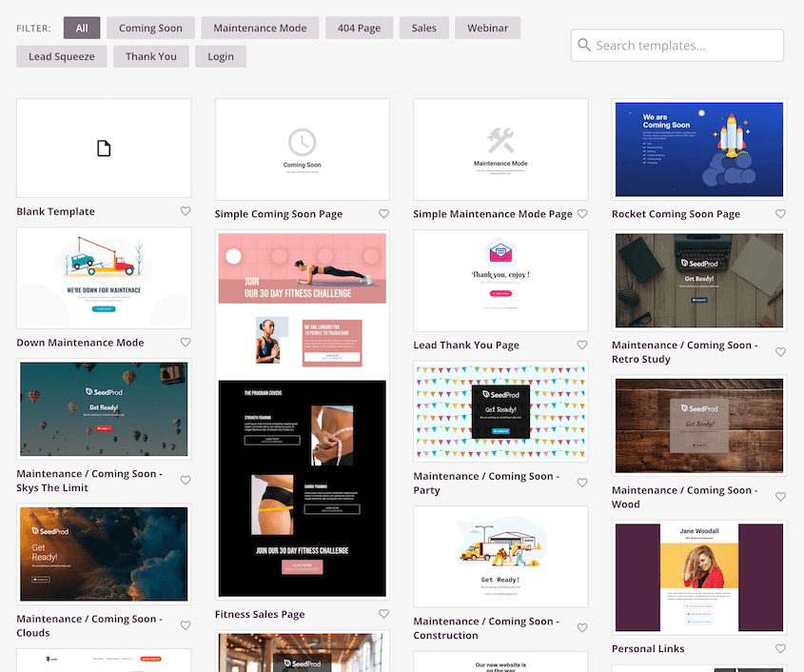Click 'Maintenance / Coming Soon - Wood' title
Viewport: 804px width, 672px height.
point(684,497)
